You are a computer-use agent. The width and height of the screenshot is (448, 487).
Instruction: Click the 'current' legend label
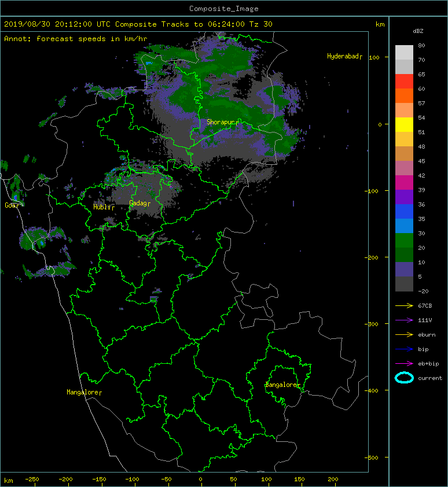tap(430, 378)
